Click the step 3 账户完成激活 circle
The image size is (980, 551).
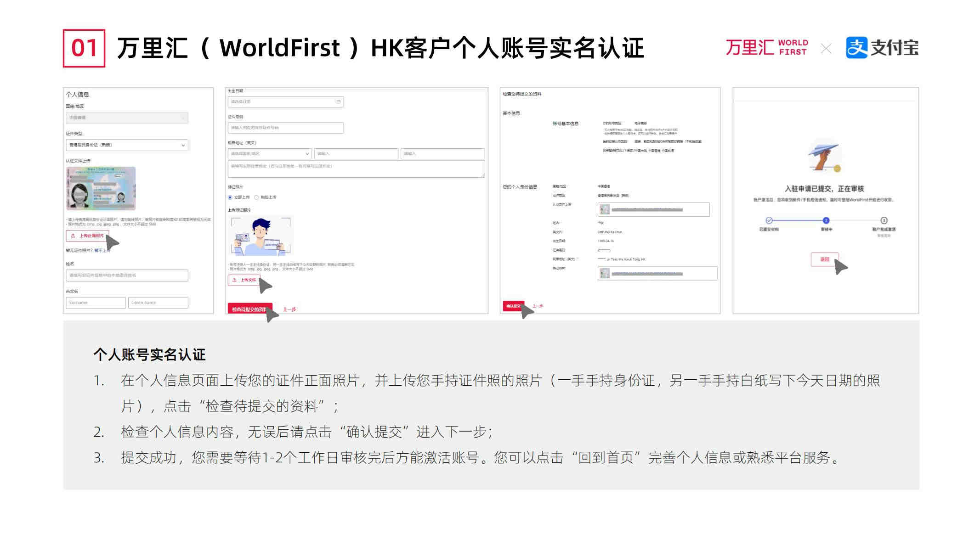tap(884, 220)
